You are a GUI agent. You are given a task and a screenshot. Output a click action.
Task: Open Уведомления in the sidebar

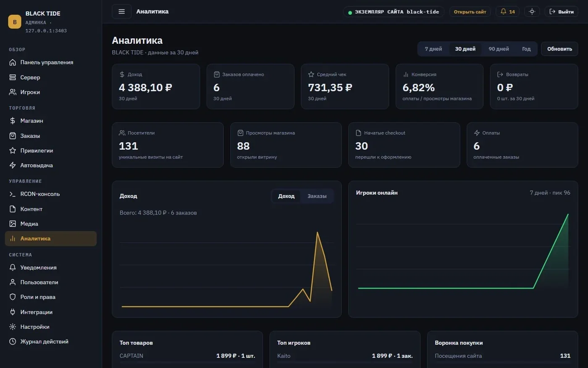[x=51, y=267]
